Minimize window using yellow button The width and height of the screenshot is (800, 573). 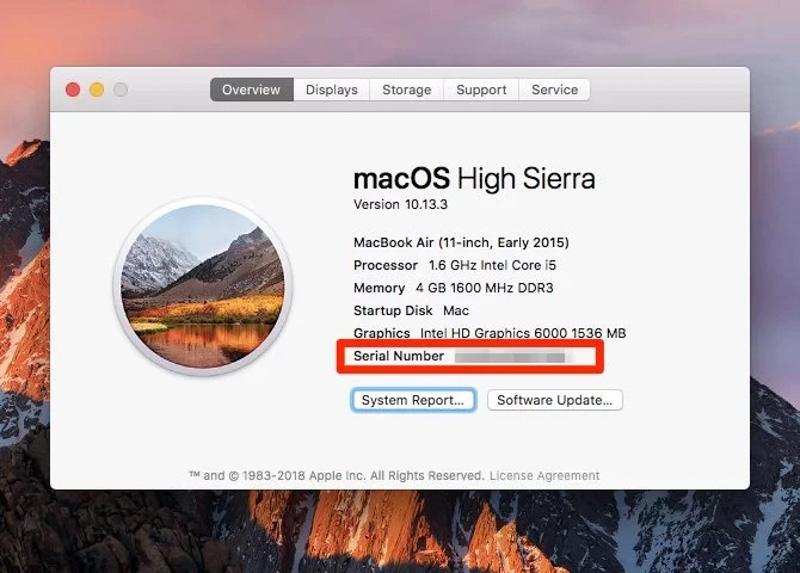[97, 90]
